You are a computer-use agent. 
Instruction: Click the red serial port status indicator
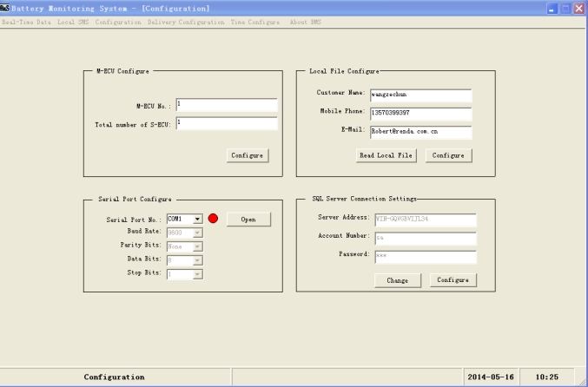point(213,220)
